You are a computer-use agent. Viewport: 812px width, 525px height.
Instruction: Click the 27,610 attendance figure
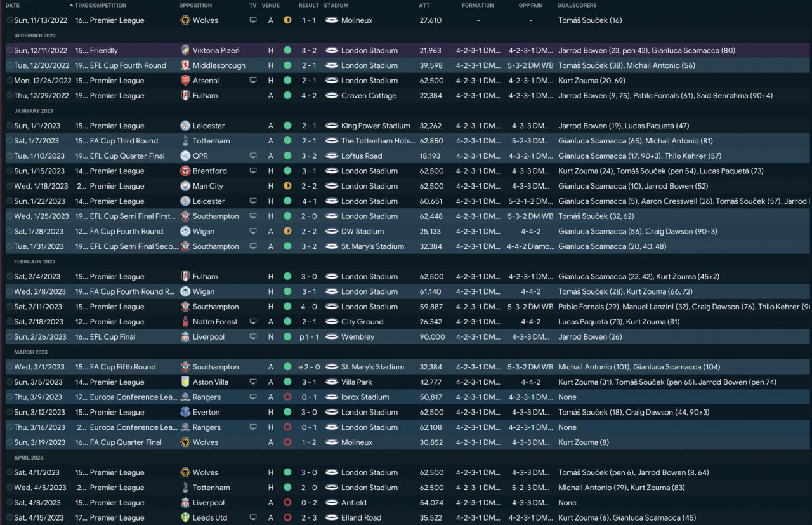click(x=430, y=20)
